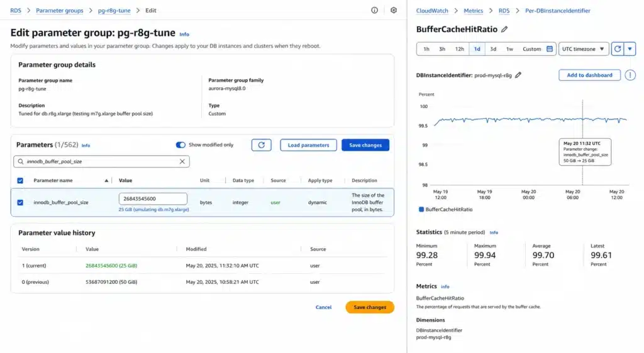Select the 1d time range
This screenshot has height=353, width=644.
tap(477, 49)
